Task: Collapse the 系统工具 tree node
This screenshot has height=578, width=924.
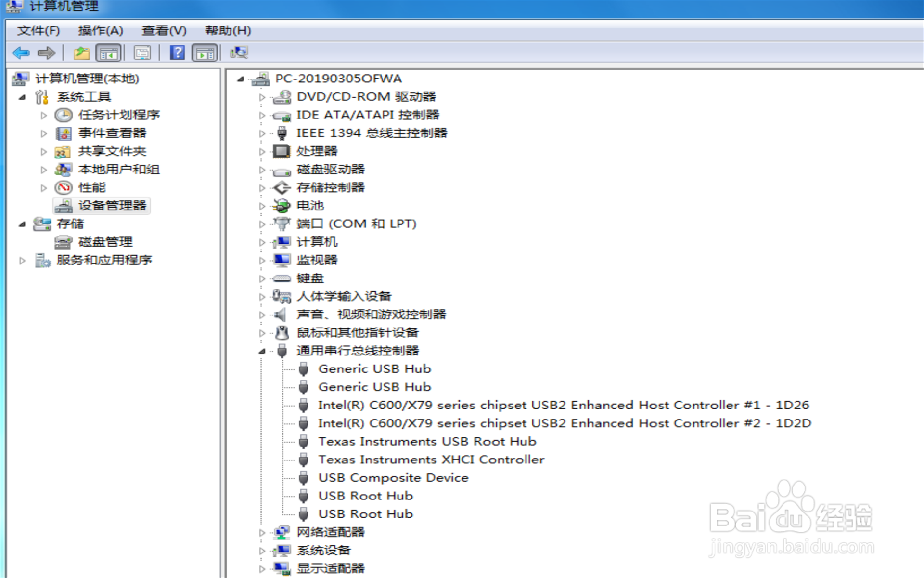Action: tap(22, 97)
